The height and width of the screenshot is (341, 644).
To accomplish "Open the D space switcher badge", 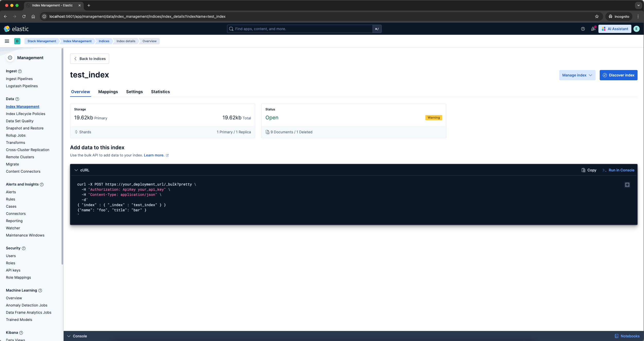I will tap(17, 41).
